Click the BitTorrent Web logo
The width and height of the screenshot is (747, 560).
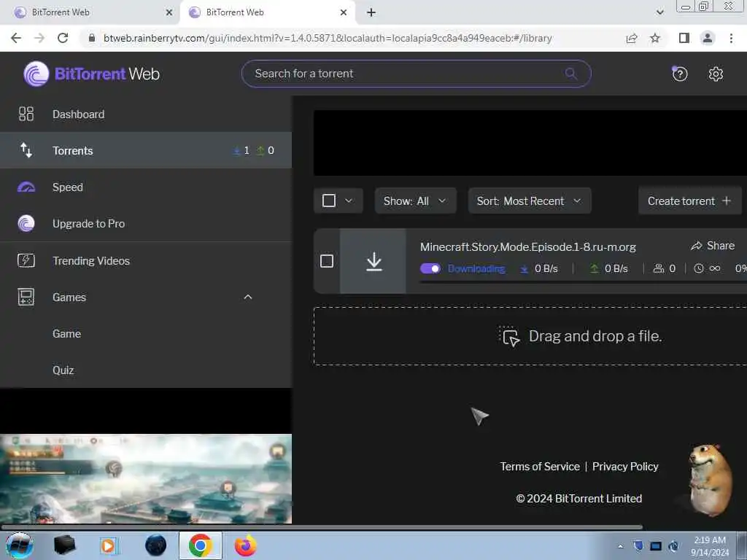tap(91, 74)
